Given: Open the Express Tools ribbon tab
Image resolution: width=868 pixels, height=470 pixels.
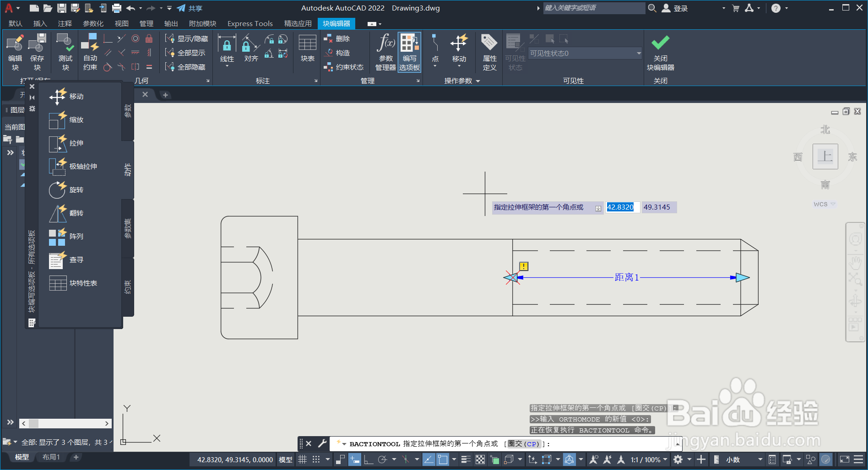Looking at the screenshot, I should (x=250, y=23).
